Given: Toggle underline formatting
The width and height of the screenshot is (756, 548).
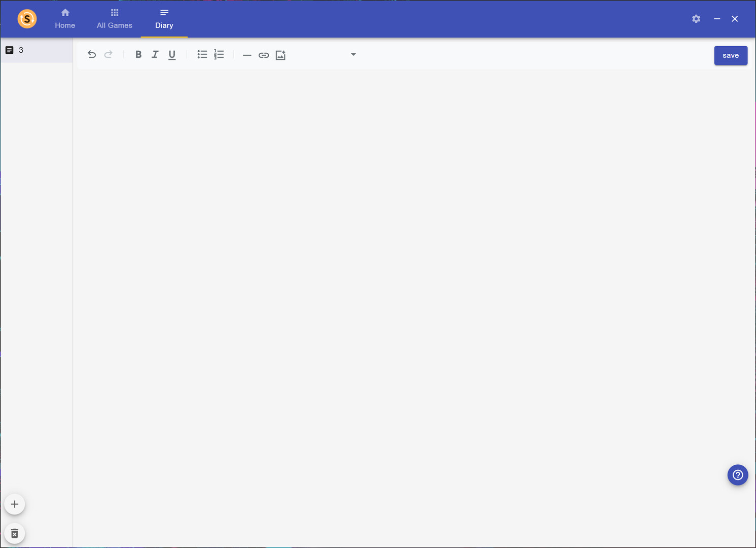Looking at the screenshot, I should 172,55.
